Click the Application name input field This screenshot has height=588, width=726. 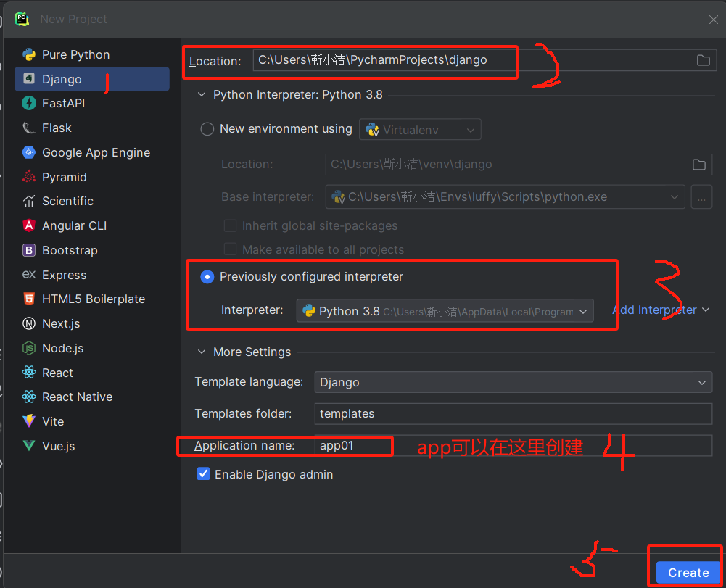click(513, 445)
